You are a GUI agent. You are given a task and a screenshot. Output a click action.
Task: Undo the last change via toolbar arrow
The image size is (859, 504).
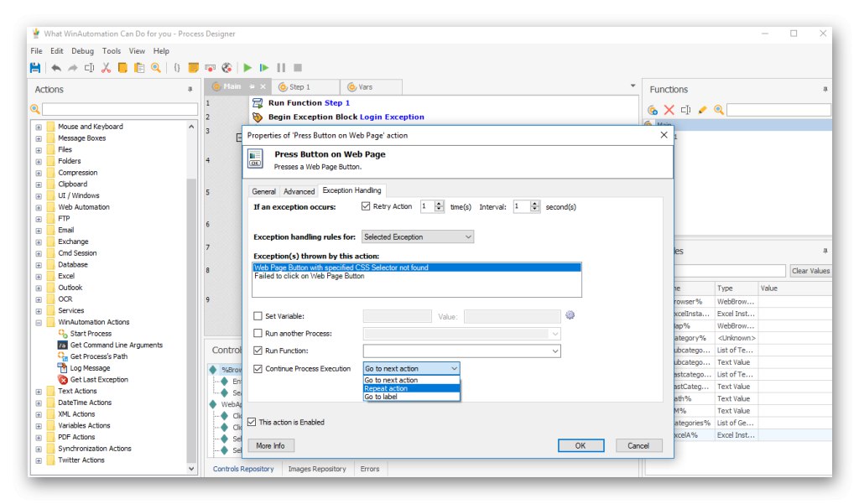pyautogui.click(x=56, y=68)
